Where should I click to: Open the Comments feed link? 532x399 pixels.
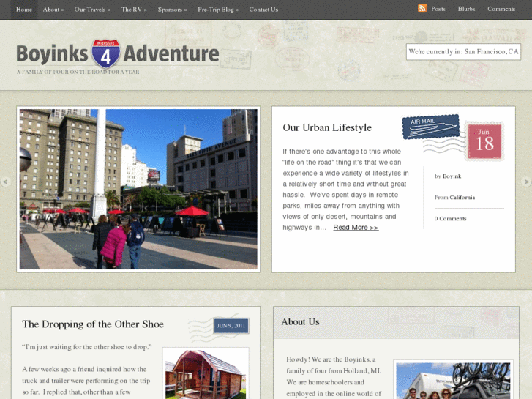[x=501, y=9]
